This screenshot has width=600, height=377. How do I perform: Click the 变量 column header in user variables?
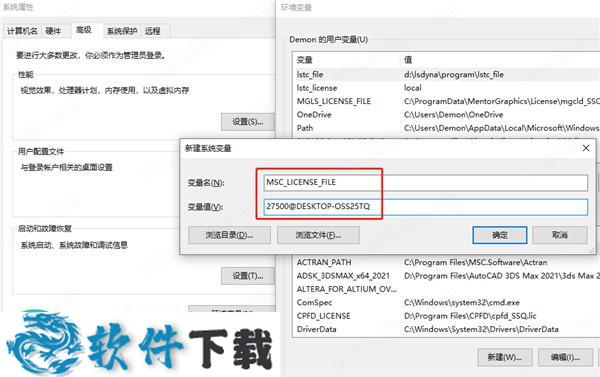tap(305, 60)
